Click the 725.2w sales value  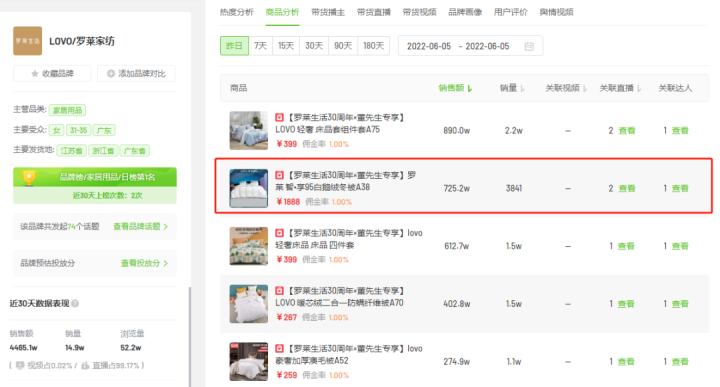click(x=456, y=189)
